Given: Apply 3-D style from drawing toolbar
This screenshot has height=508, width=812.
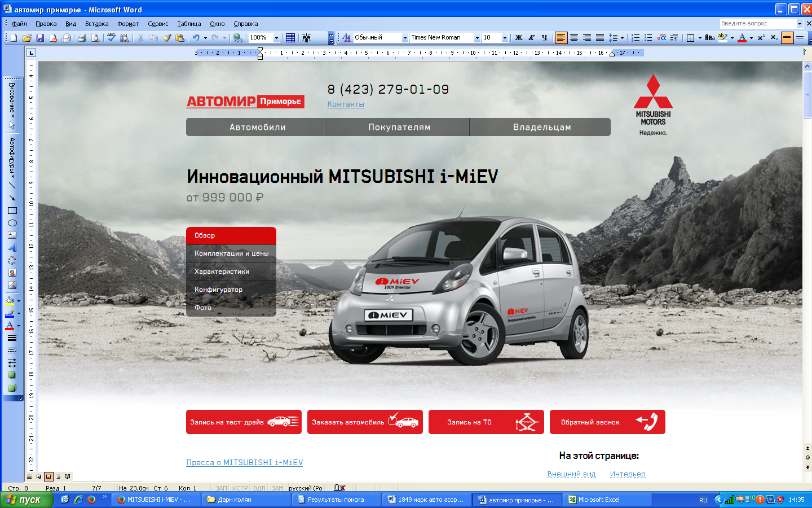Looking at the screenshot, I should click(12, 388).
